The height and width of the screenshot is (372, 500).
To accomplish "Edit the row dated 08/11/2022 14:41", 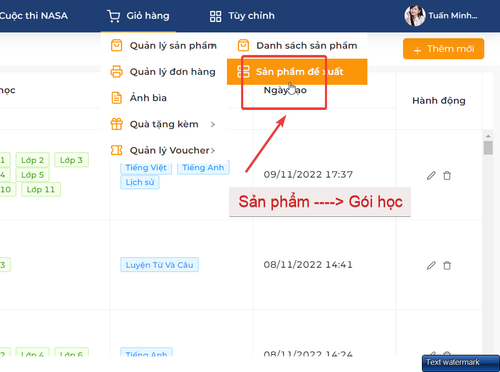I will [x=431, y=265].
